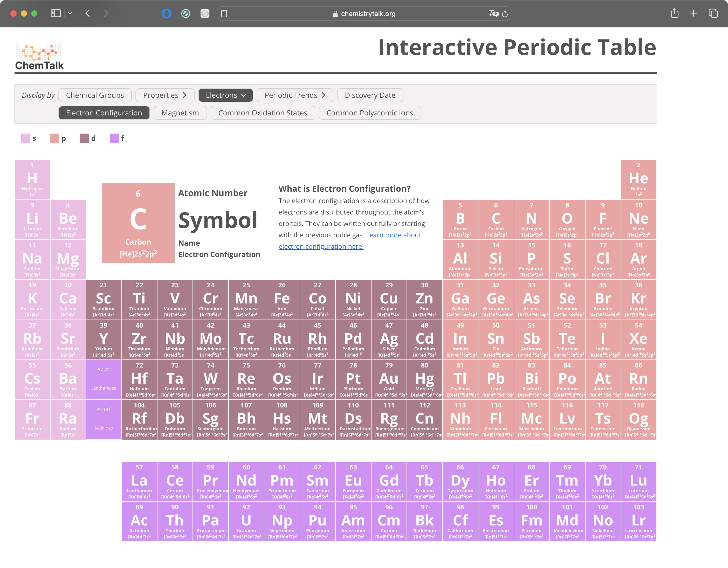Screen dimensions: 728x568
Task: Select the Discovery Date display option
Action: tap(370, 95)
